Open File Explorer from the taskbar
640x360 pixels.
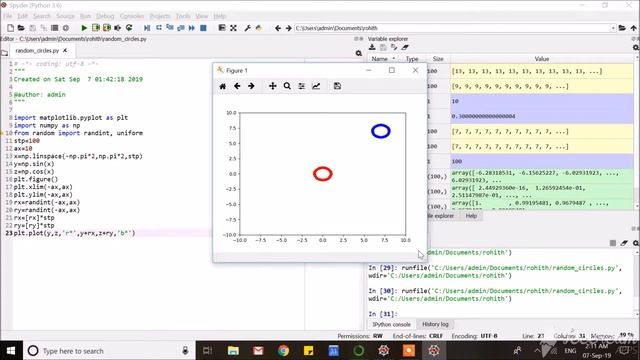click(233, 351)
